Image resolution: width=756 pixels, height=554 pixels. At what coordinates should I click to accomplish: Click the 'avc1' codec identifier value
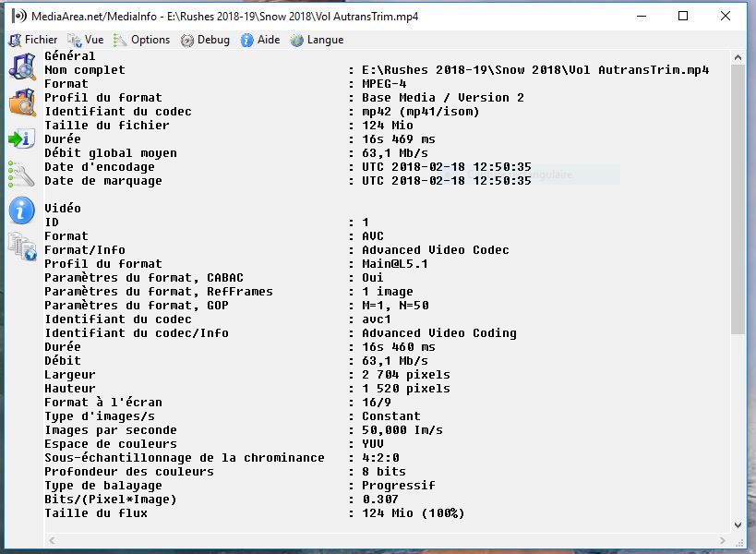[x=377, y=319]
